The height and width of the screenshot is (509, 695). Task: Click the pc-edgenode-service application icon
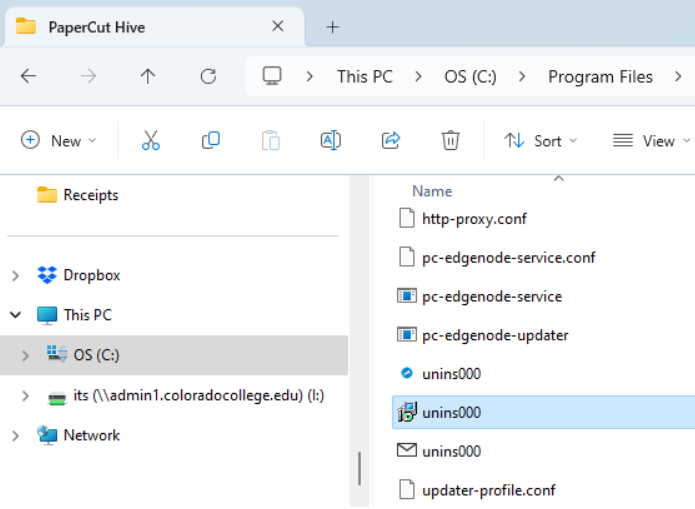coord(407,296)
